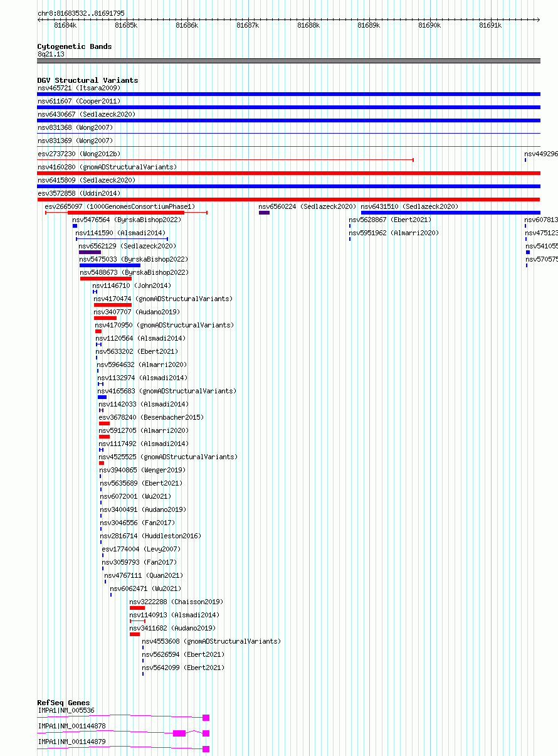Click the red bar under nsv4160280
Screen dimensions: 558x756
tap(288, 173)
